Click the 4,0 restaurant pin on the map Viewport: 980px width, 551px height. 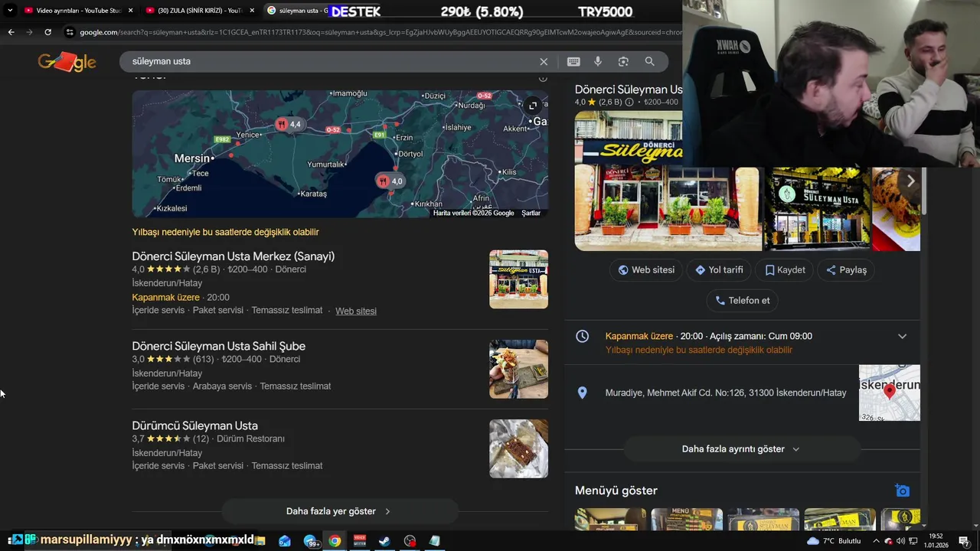390,181
